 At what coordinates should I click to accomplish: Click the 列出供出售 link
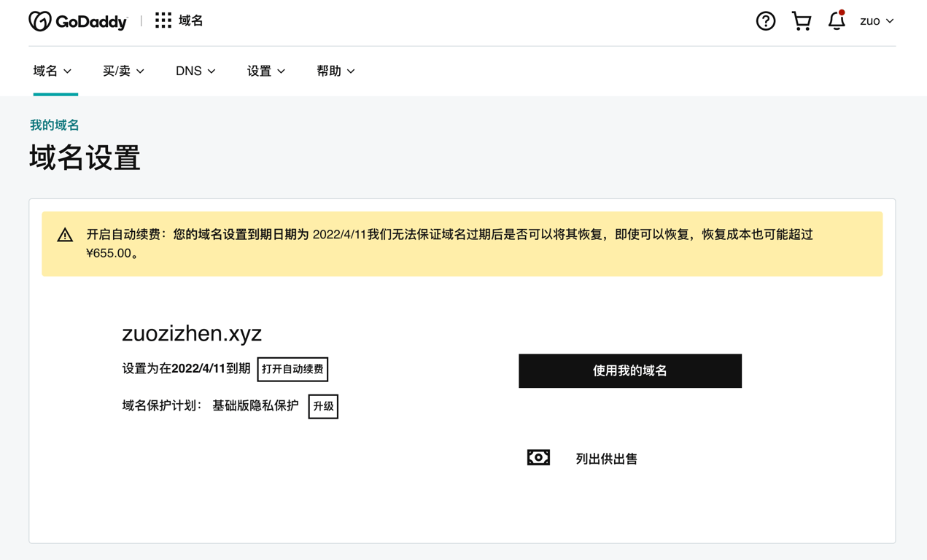point(607,459)
